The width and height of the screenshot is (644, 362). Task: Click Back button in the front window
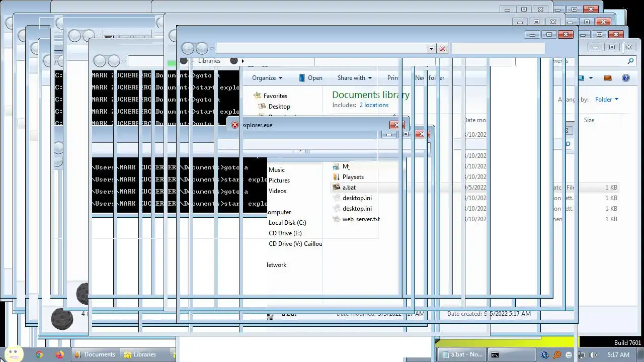point(188,48)
